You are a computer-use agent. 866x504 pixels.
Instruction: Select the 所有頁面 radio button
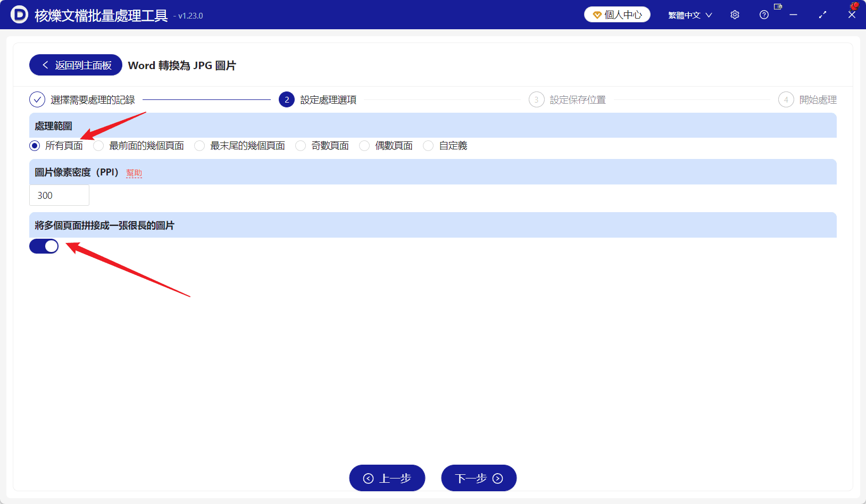coord(35,146)
